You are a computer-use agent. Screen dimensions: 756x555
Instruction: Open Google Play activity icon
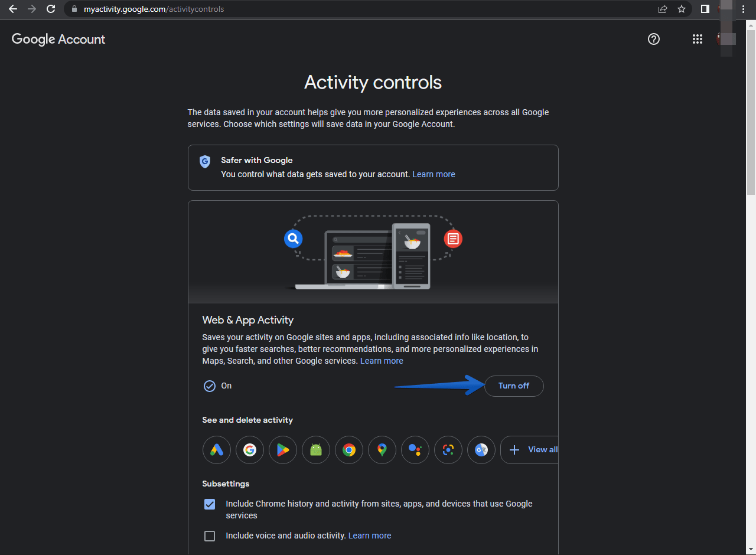283,450
